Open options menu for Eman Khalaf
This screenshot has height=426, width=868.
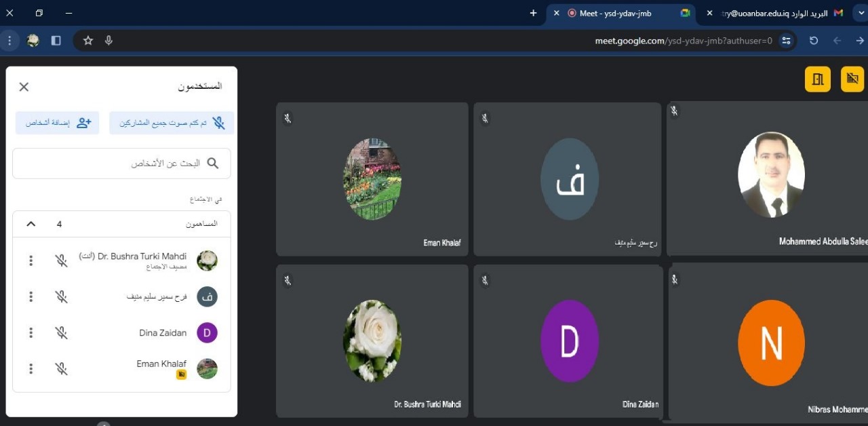[x=31, y=368]
